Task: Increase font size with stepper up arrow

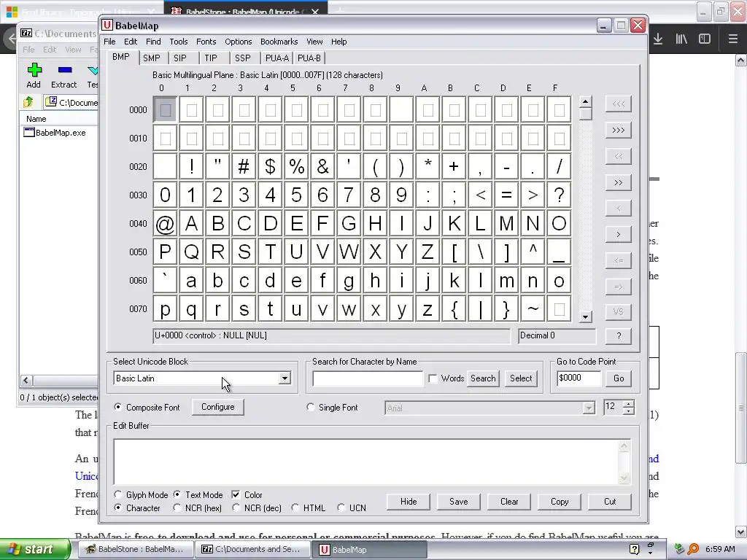Action: coord(629,404)
